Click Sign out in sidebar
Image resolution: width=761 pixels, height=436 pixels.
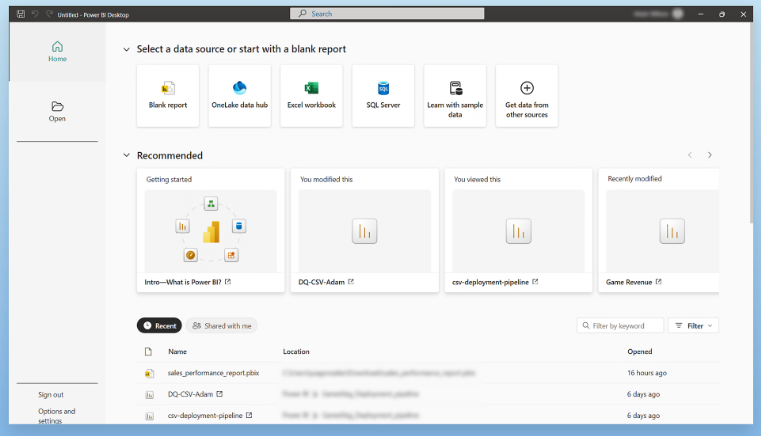(51, 395)
